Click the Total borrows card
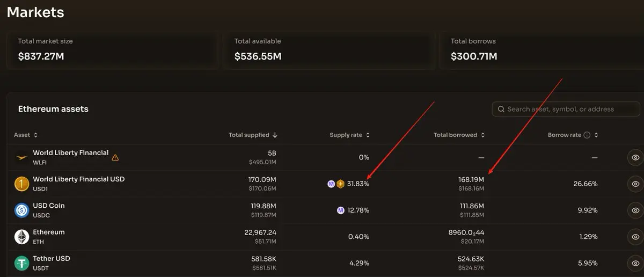The height and width of the screenshot is (277, 644). (541, 50)
